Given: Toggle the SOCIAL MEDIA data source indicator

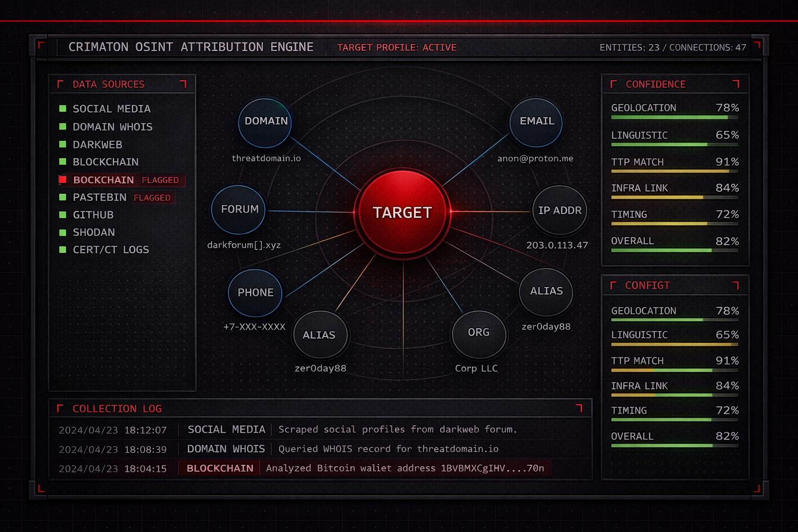Looking at the screenshot, I should point(63,109).
